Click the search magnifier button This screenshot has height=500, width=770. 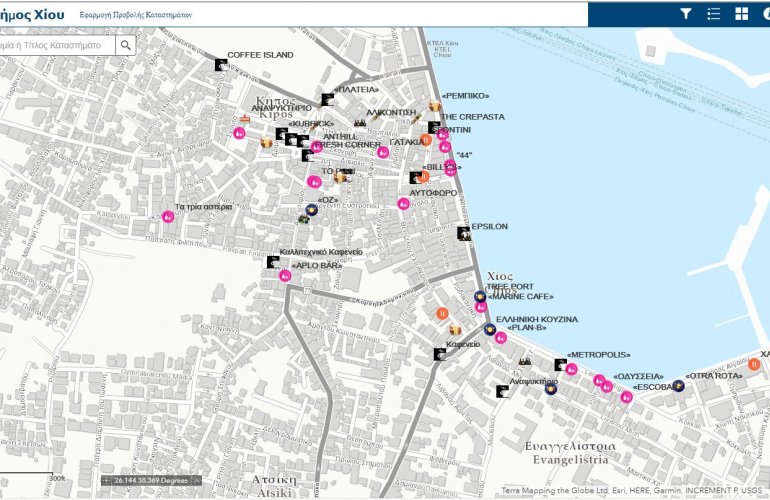point(126,45)
